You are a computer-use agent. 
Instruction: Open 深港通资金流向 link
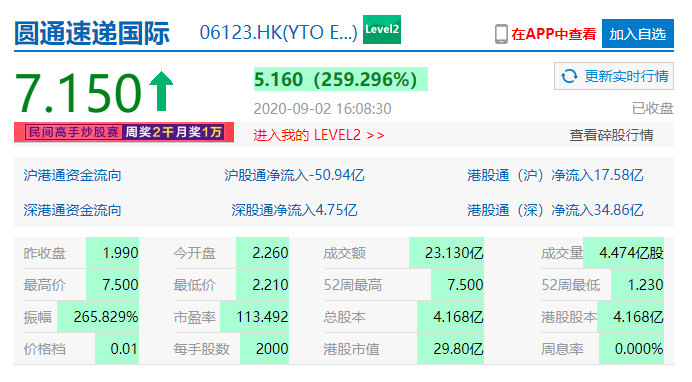(72, 210)
